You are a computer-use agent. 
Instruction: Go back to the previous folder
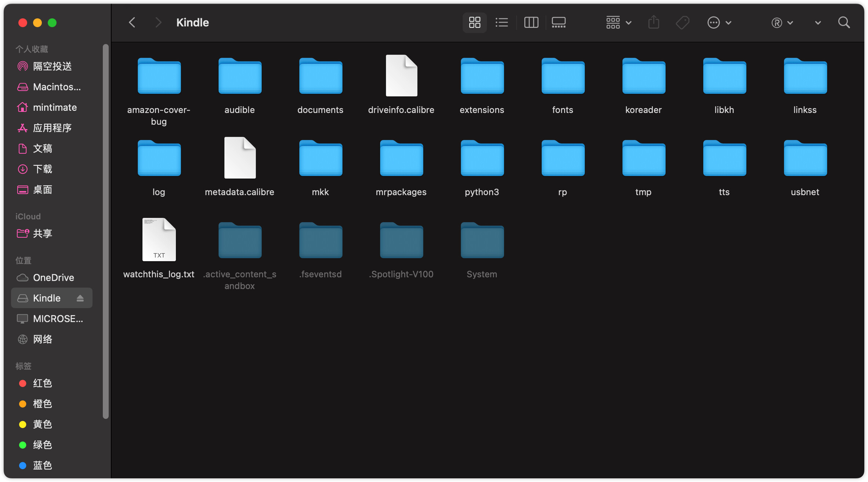click(x=133, y=23)
